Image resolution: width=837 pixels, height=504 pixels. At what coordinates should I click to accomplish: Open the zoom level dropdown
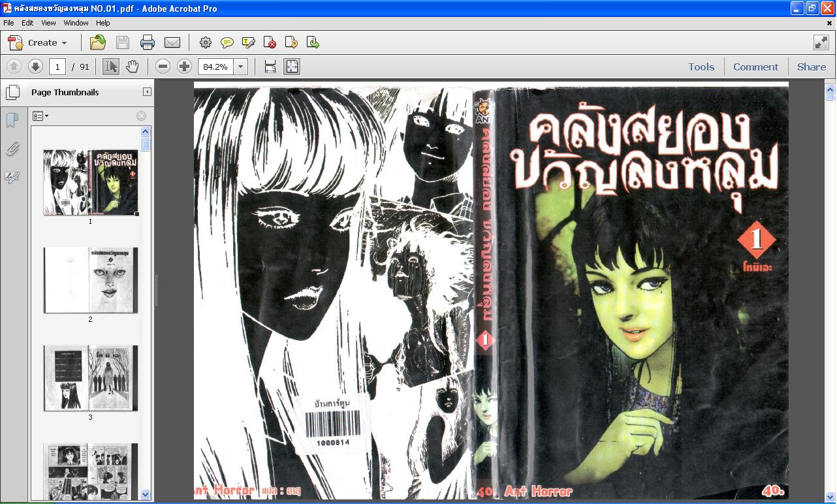coord(241,67)
